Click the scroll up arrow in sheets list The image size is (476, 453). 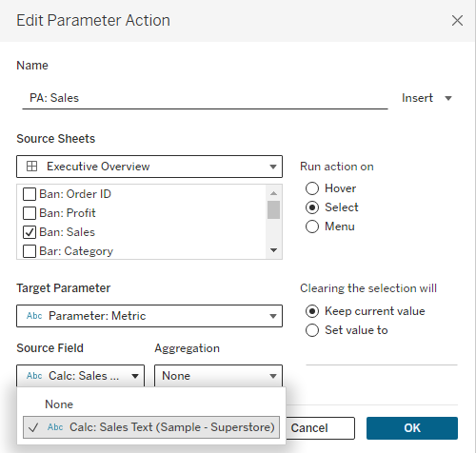(273, 193)
